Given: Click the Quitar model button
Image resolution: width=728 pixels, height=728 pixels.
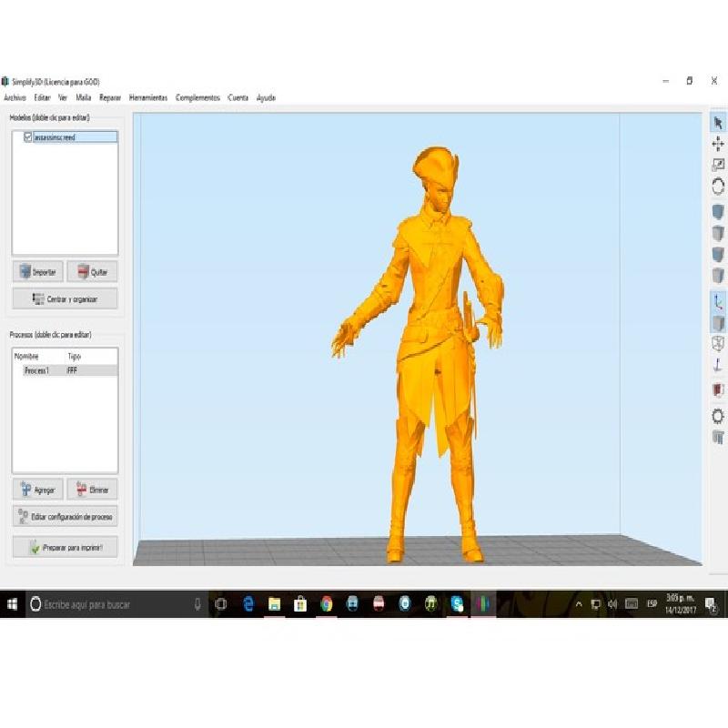Looking at the screenshot, I should tap(92, 271).
